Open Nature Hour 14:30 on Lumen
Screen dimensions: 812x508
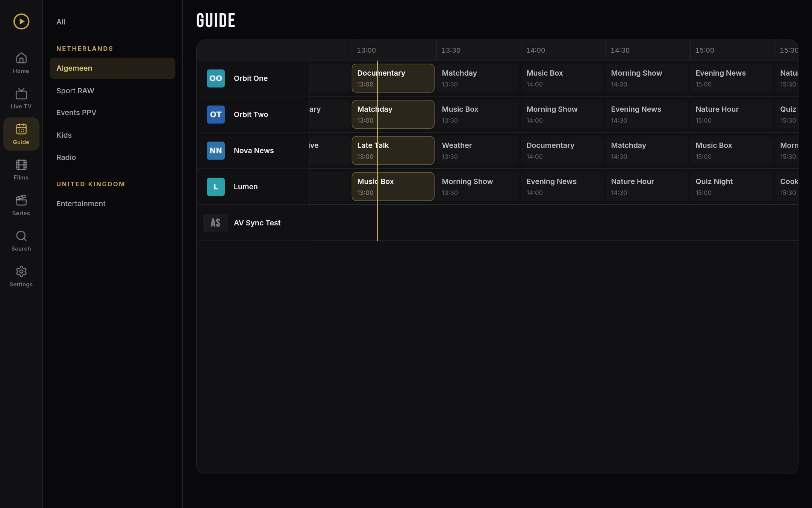tap(647, 187)
